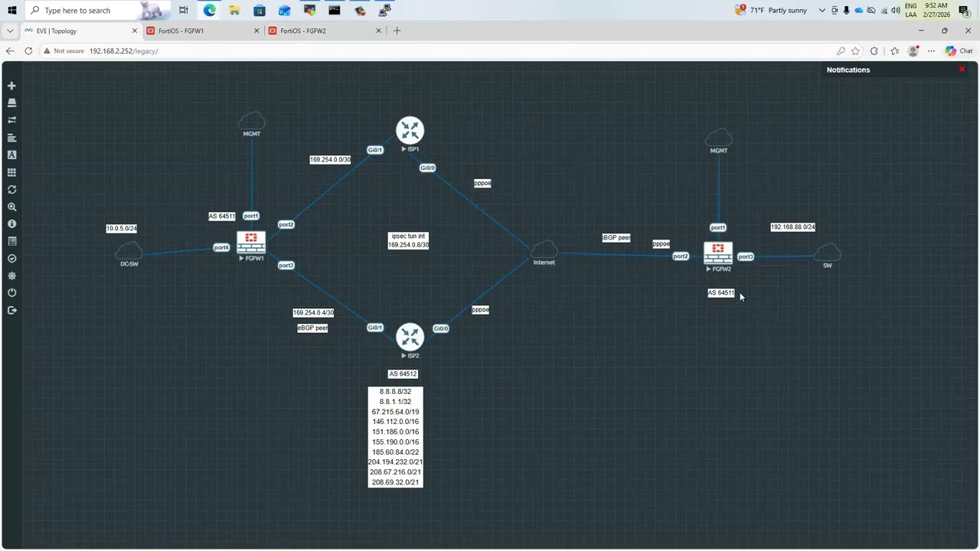This screenshot has height=551, width=980.
Task: Open the Status info icon in sidebar
Action: click(11, 224)
